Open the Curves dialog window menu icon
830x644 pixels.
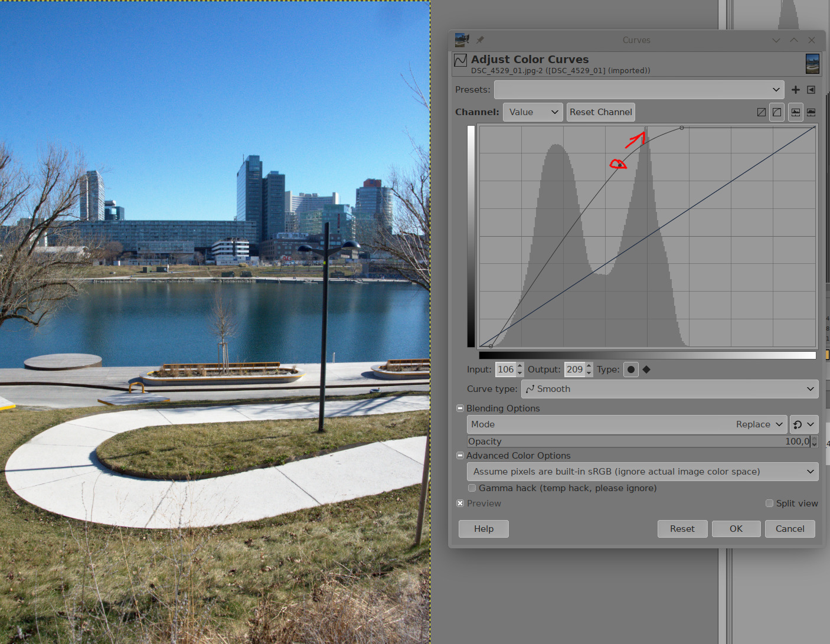pyautogui.click(x=462, y=40)
